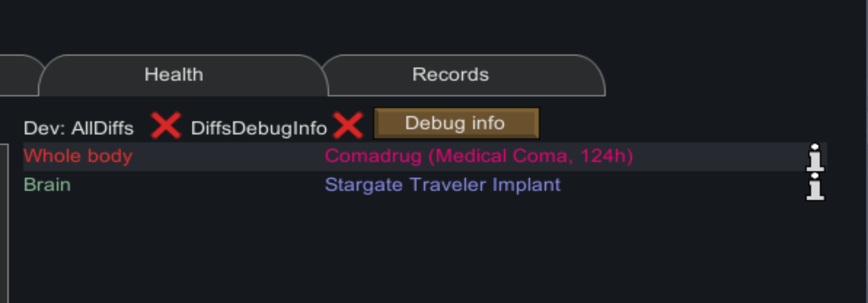Switch to the Health tab

[x=174, y=74]
